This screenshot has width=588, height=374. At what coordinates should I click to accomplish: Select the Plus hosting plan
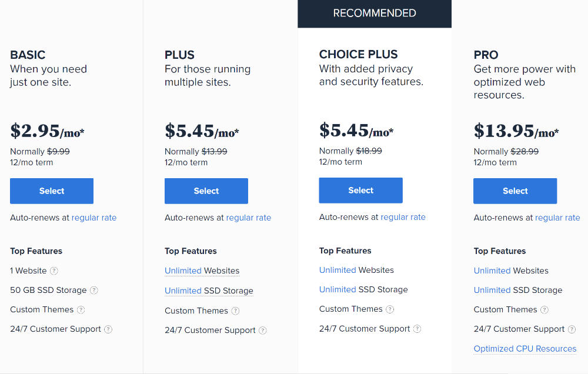click(x=206, y=191)
